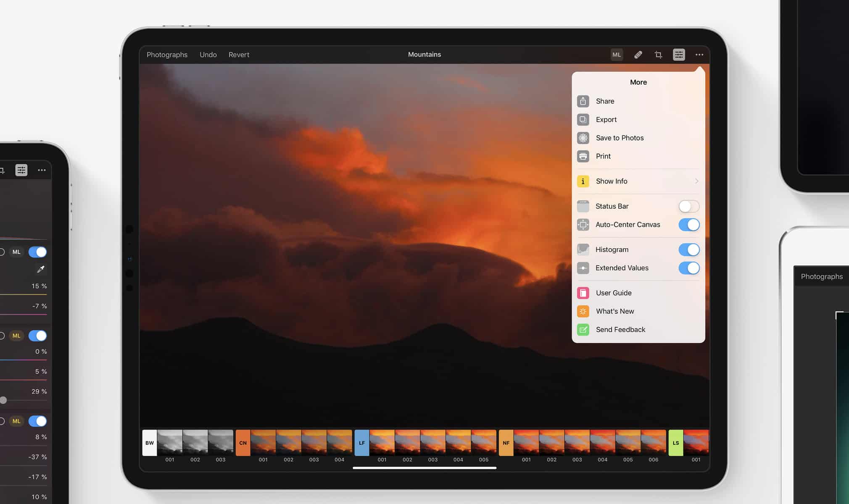Select the Export menu entry
Viewport: 849px width, 504px height.
[x=606, y=120]
